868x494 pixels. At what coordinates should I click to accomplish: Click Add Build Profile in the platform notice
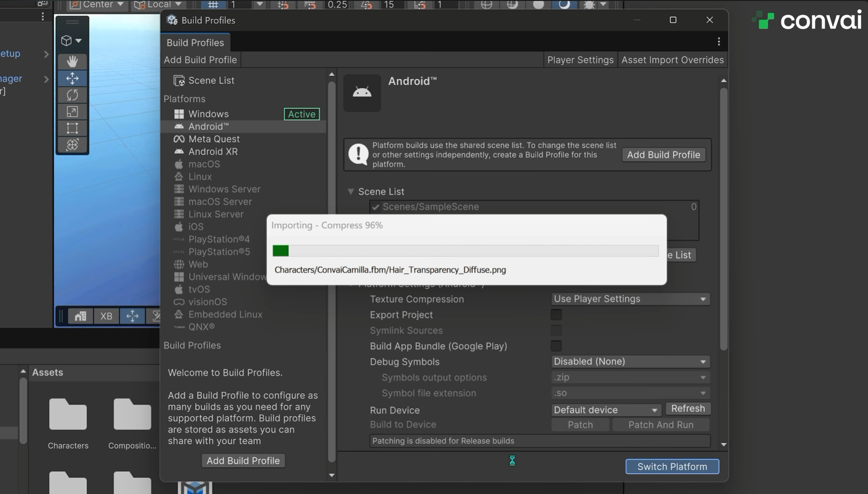(x=663, y=155)
